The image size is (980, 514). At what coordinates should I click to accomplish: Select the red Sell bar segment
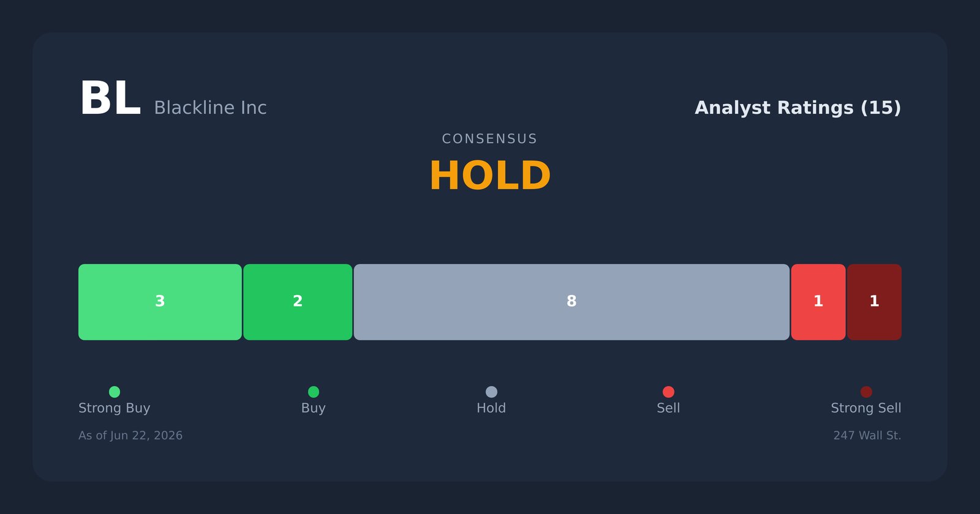tap(818, 302)
